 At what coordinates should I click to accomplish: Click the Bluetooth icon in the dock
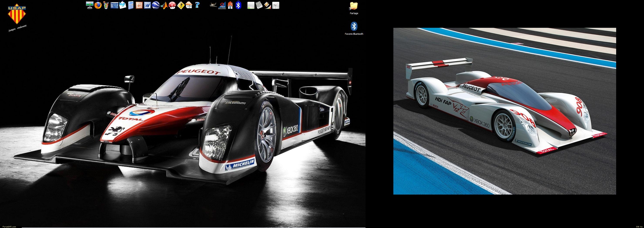(x=238, y=5)
